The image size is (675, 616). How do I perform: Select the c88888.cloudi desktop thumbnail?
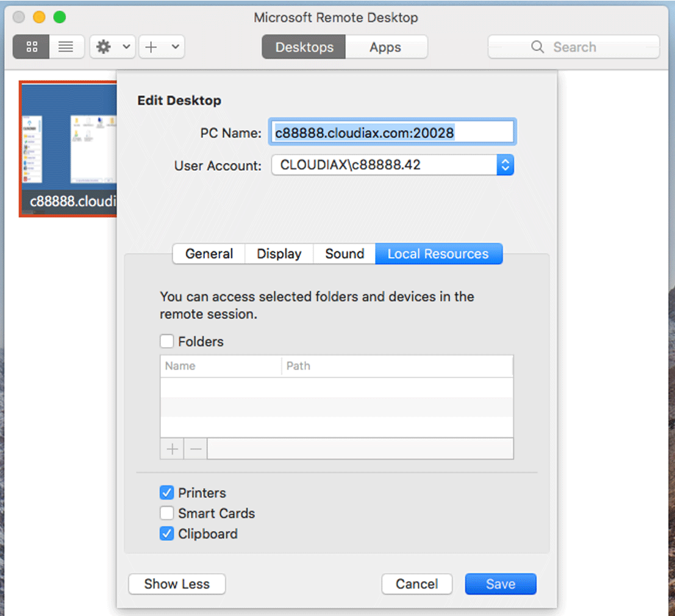point(69,149)
